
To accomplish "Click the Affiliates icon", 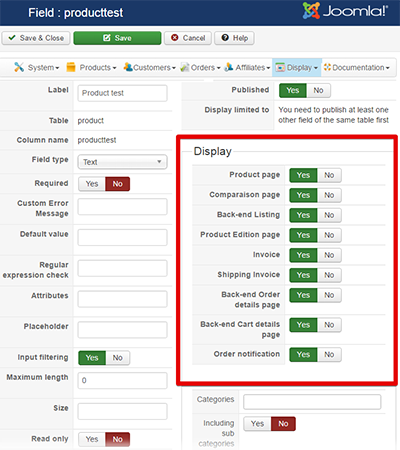I will [229, 67].
